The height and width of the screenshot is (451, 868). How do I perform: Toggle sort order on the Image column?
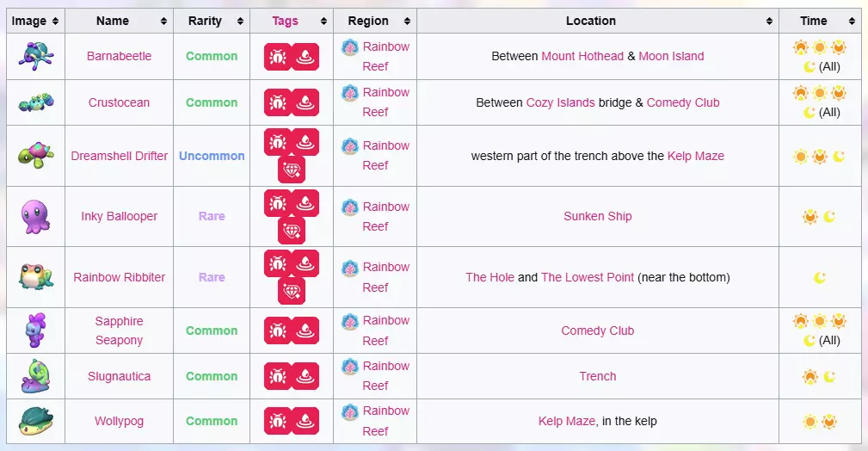click(55, 21)
